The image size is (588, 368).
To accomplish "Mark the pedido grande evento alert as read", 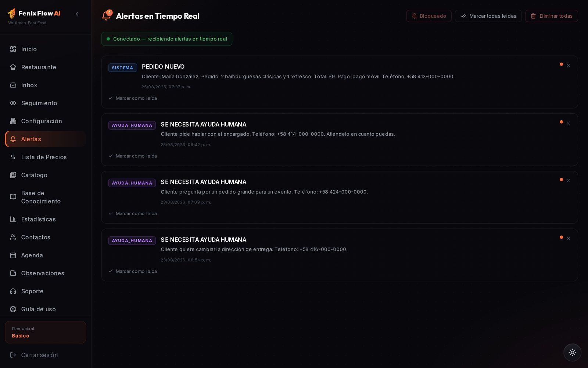I will [133, 213].
